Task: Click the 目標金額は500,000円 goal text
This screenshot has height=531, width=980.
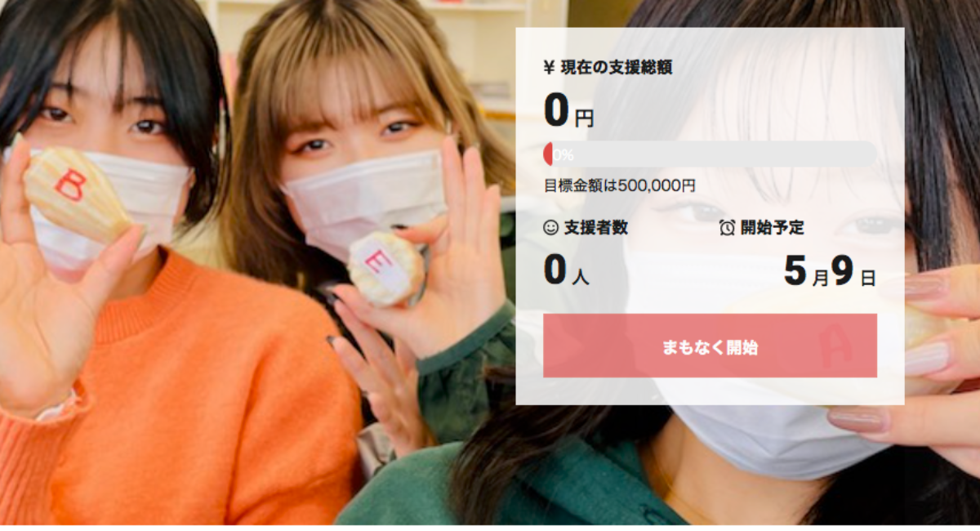Action: pyautogui.click(x=620, y=185)
